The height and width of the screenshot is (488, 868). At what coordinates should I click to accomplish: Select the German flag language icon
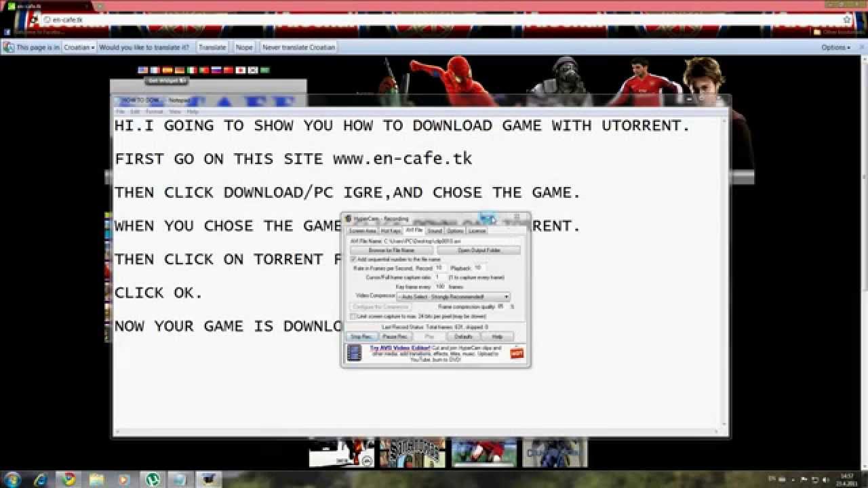pos(180,70)
